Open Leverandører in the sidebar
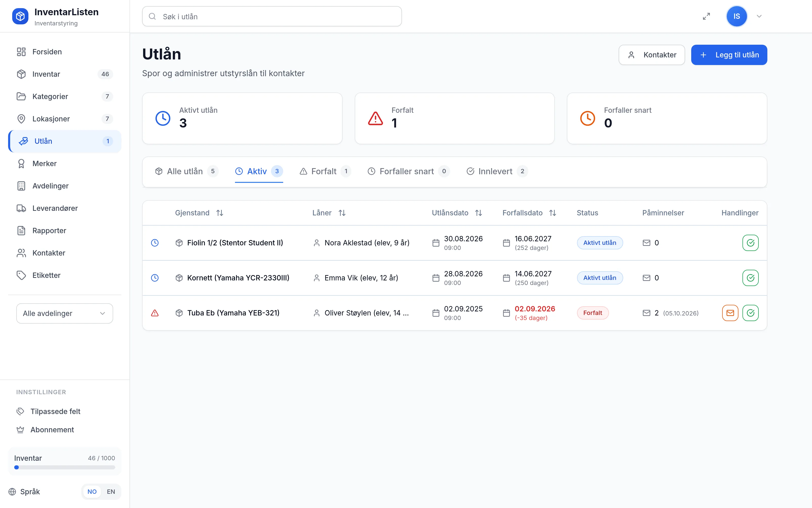 64,208
